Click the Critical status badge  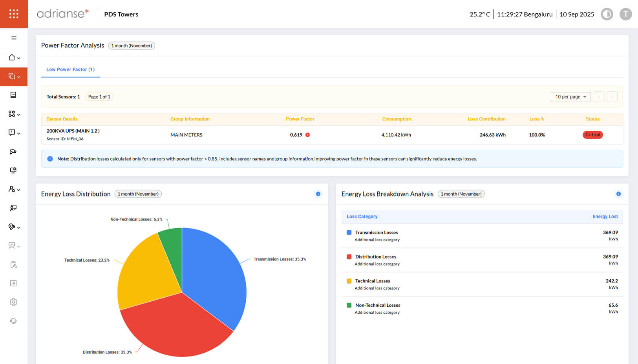point(592,135)
